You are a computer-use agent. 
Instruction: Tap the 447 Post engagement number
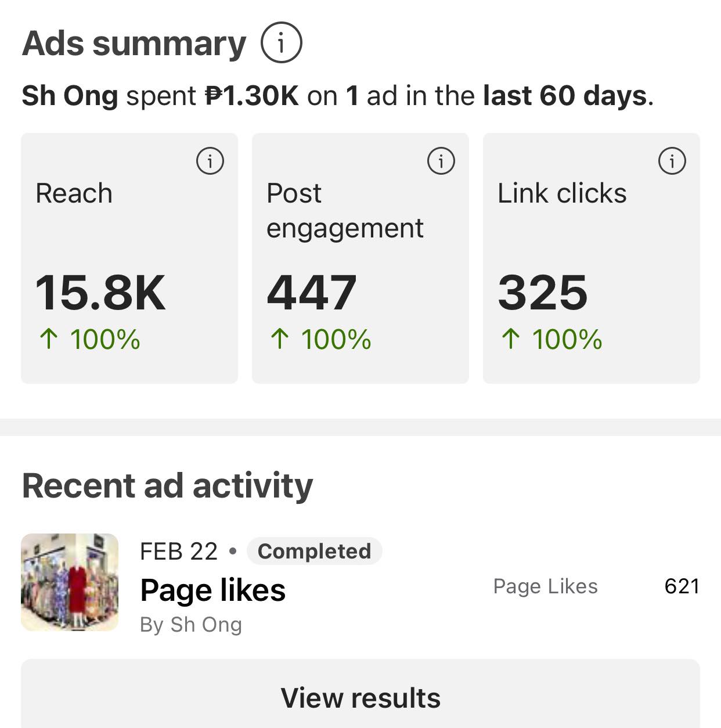point(312,293)
